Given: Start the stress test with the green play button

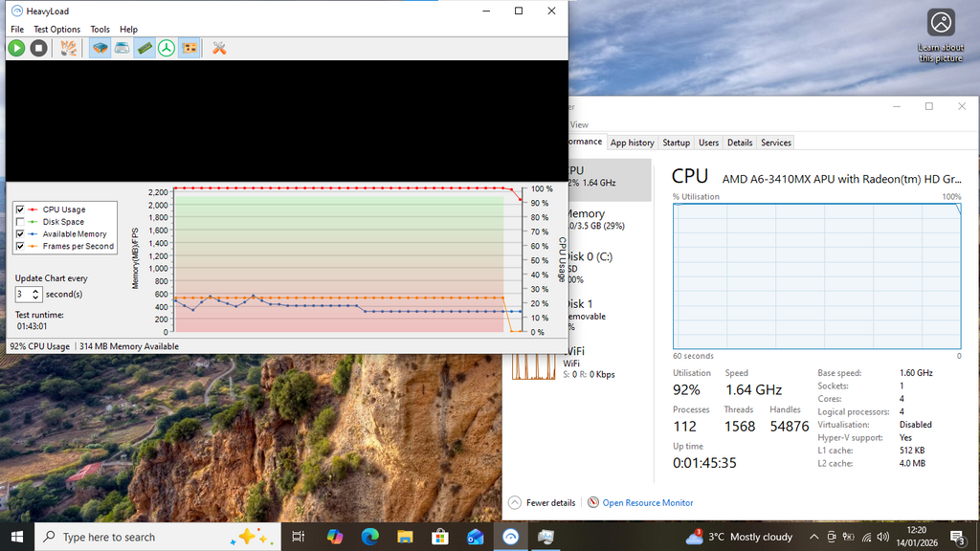Looking at the screenshot, I should (16, 48).
